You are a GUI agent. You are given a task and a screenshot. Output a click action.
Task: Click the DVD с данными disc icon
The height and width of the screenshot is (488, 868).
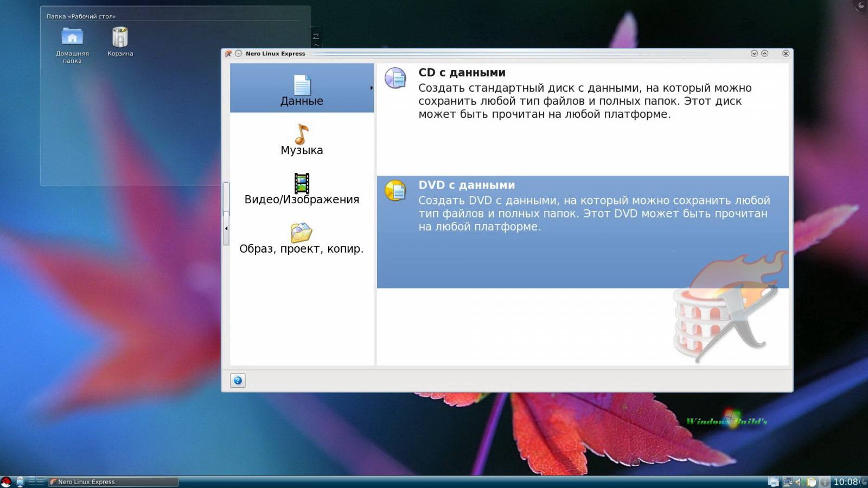[395, 190]
